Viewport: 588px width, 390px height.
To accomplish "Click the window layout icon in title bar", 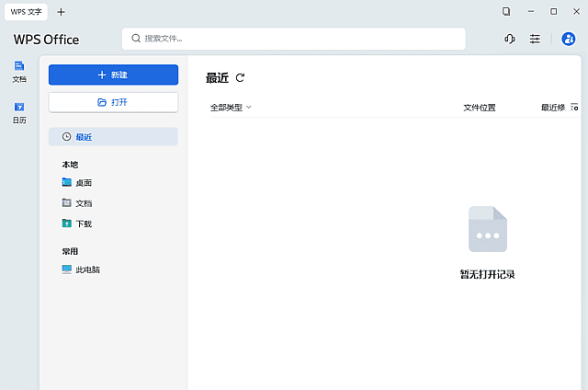I will pos(506,12).
